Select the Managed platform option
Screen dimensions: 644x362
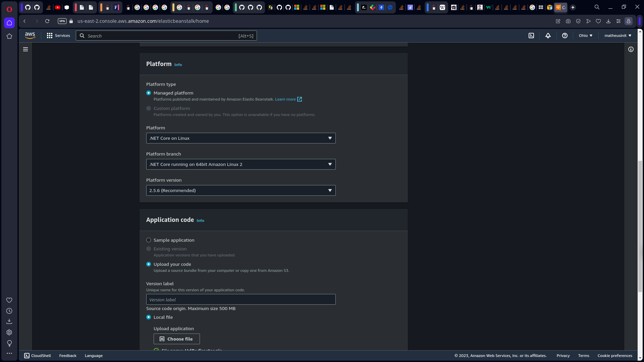(149, 93)
